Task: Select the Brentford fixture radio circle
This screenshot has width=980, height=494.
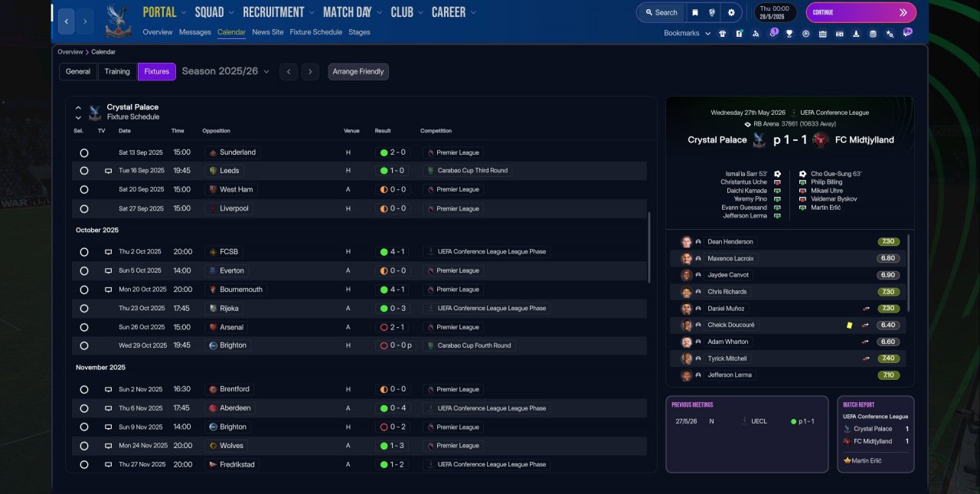Action: (84, 390)
